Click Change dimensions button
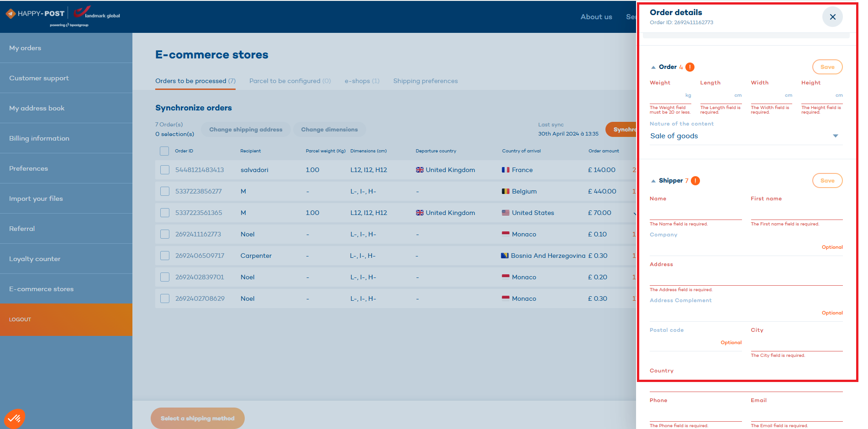This screenshot has width=868, height=429. (329, 130)
